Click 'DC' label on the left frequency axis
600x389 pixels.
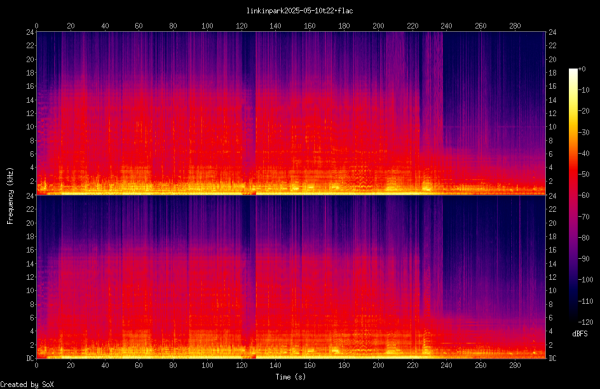coord(30,358)
